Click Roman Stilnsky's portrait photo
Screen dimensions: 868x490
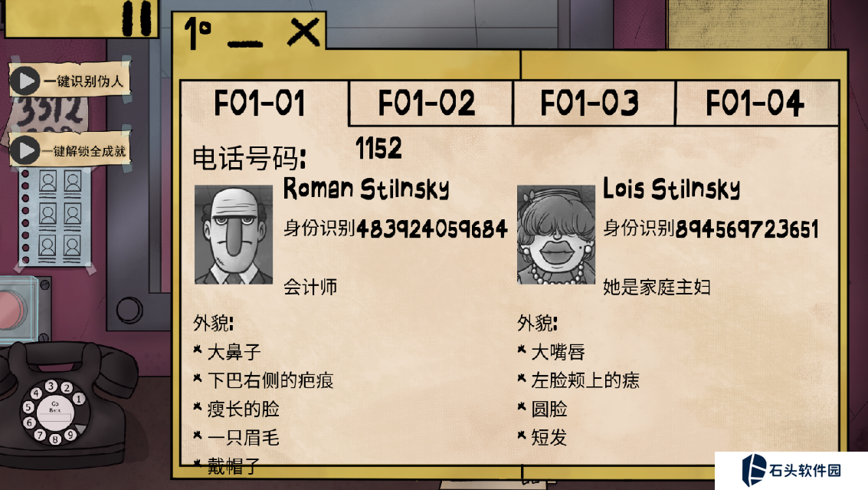tap(234, 235)
